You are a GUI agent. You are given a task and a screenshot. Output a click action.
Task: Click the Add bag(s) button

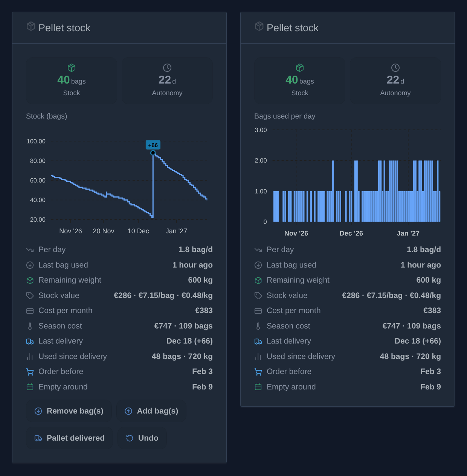(x=151, y=411)
